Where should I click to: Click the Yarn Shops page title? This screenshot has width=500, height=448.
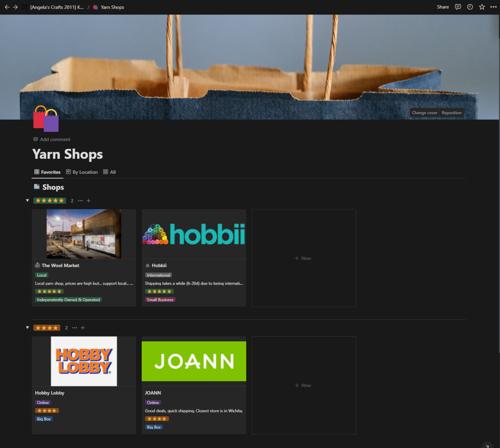68,154
